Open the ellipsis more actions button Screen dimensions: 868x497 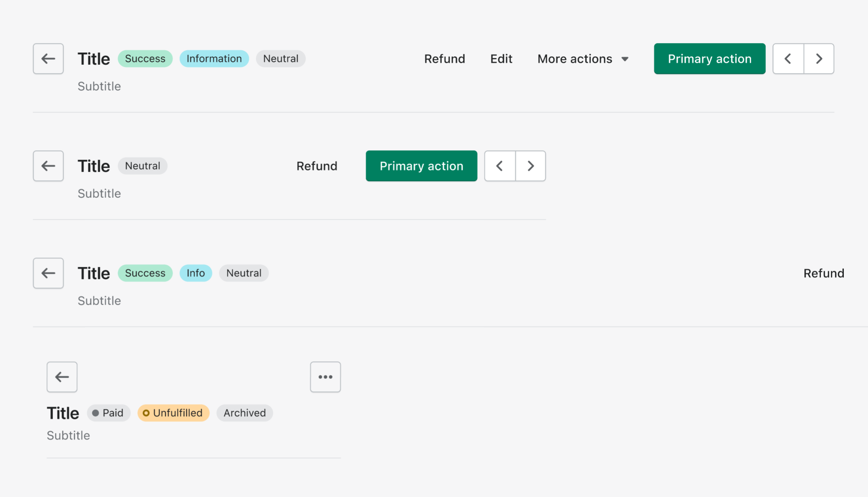point(325,377)
